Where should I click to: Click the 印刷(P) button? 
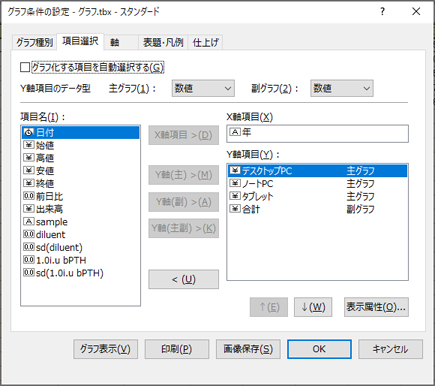177,349
